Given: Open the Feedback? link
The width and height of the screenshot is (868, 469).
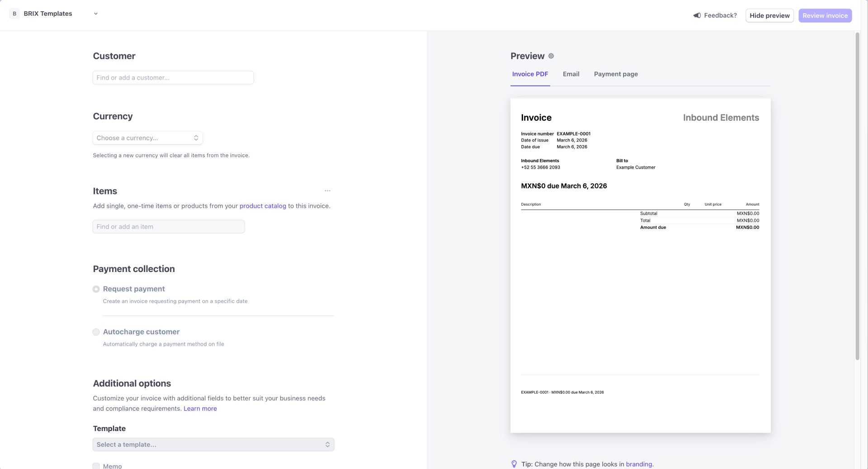Looking at the screenshot, I should 720,15.
